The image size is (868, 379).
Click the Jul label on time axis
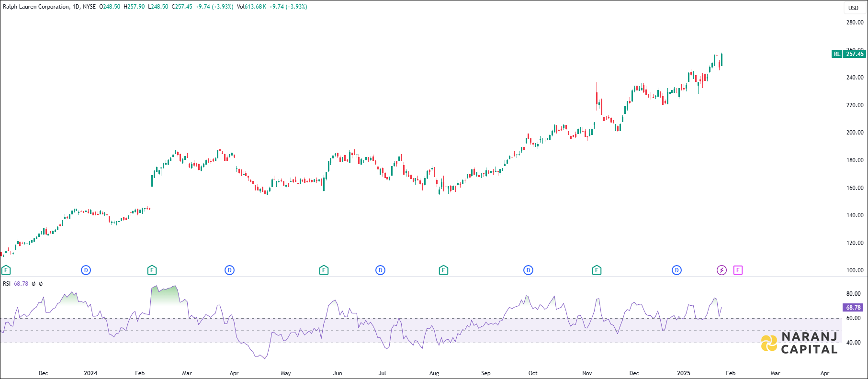[x=382, y=373]
